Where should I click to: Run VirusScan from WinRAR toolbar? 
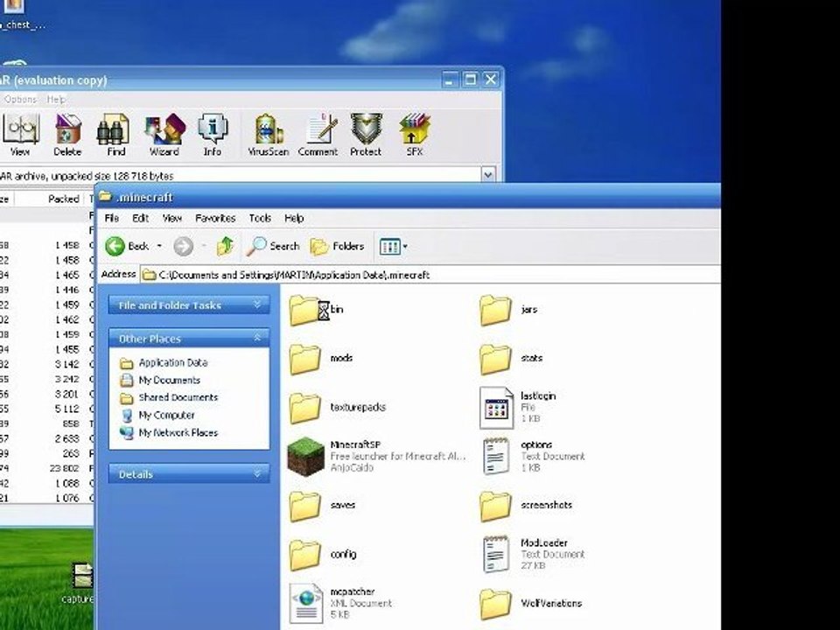pyautogui.click(x=268, y=135)
